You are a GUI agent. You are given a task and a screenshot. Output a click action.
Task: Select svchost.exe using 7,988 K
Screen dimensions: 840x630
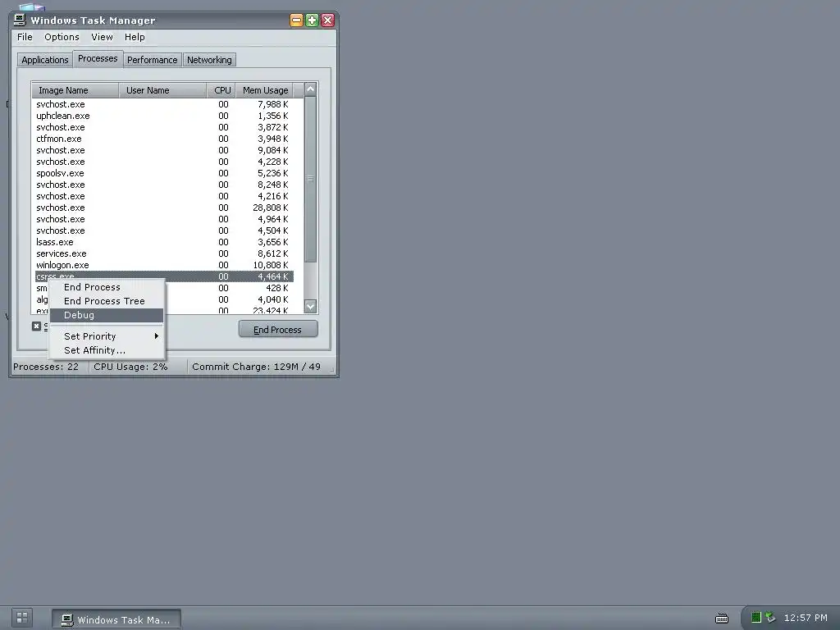164,104
